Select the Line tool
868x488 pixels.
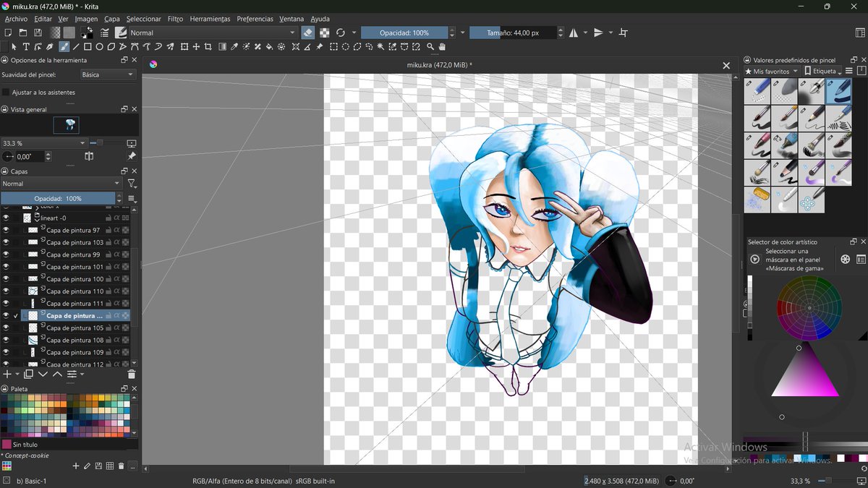pos(76,47)
